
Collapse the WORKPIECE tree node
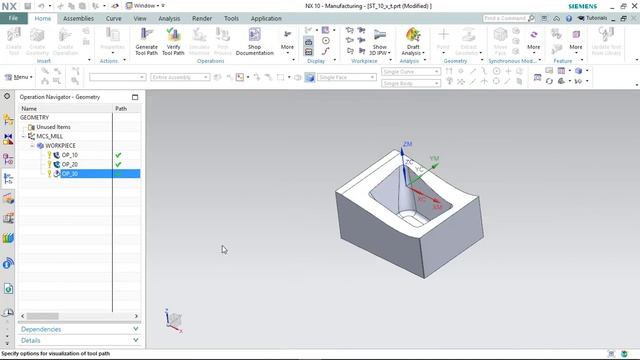click(x=32, y=146)
